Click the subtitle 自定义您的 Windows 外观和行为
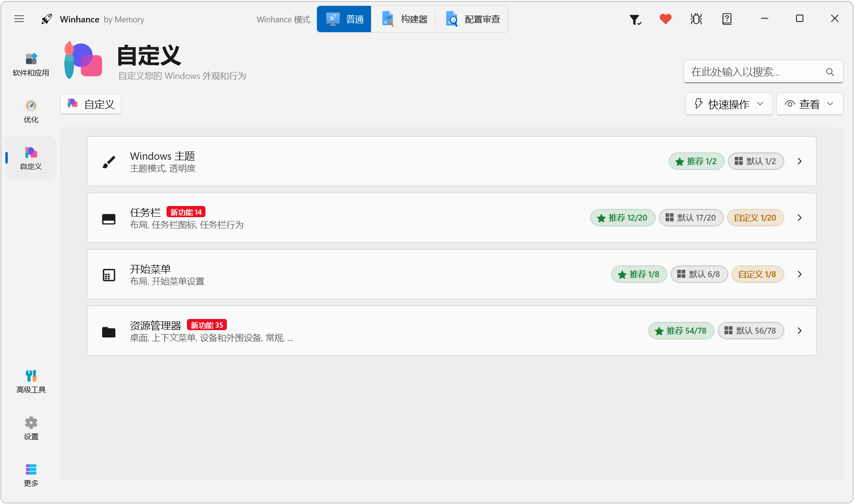The image size is (854, 504). (x=182, y=76)
